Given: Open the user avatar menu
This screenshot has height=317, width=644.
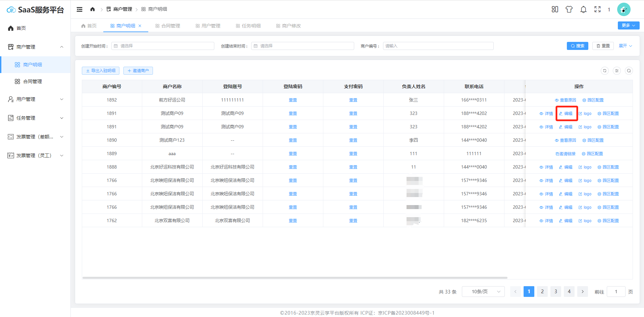Looking at the screenshot, I should (624, 9).
